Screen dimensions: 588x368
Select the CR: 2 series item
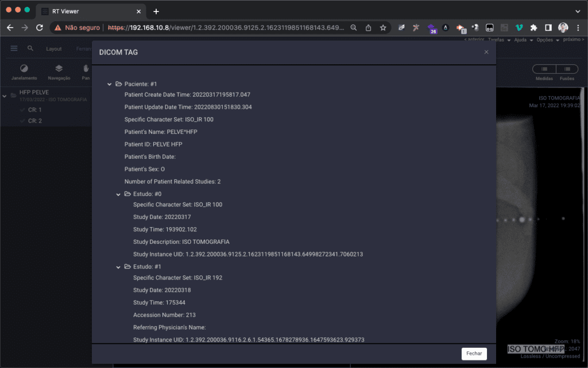tap(34, 121)
